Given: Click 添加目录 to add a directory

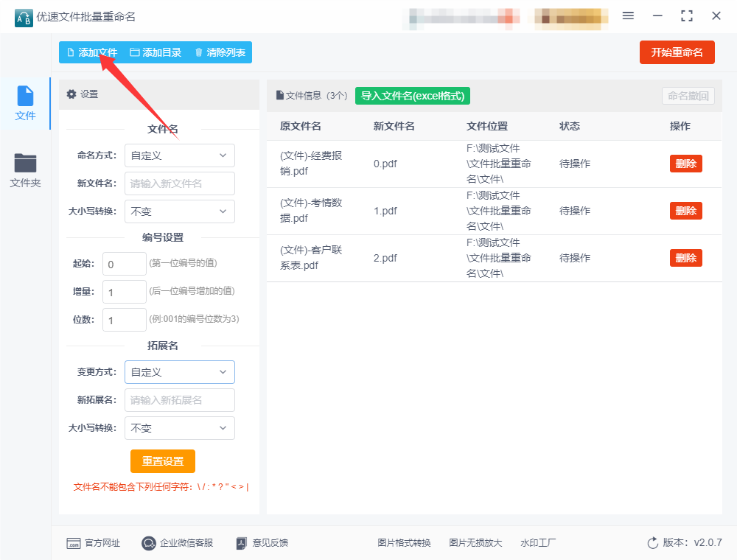Looking at the screenshot, I should tap(156, 52).
